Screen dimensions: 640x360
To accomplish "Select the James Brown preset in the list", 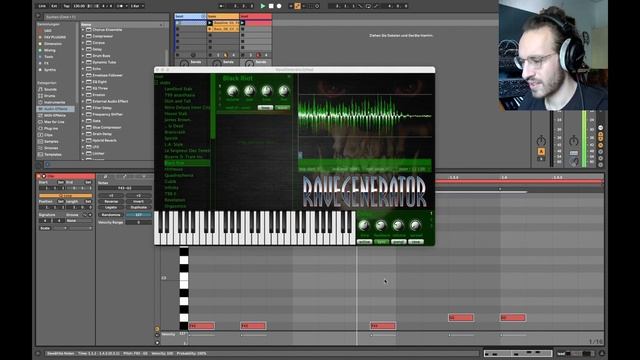I will click(178, 120).
